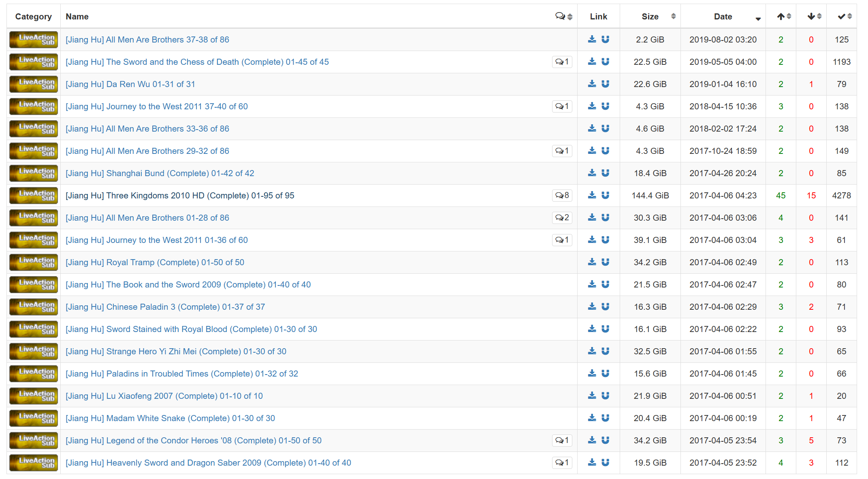
Task: Open magnet link for Royal Tramp
Action: (605, 262)
